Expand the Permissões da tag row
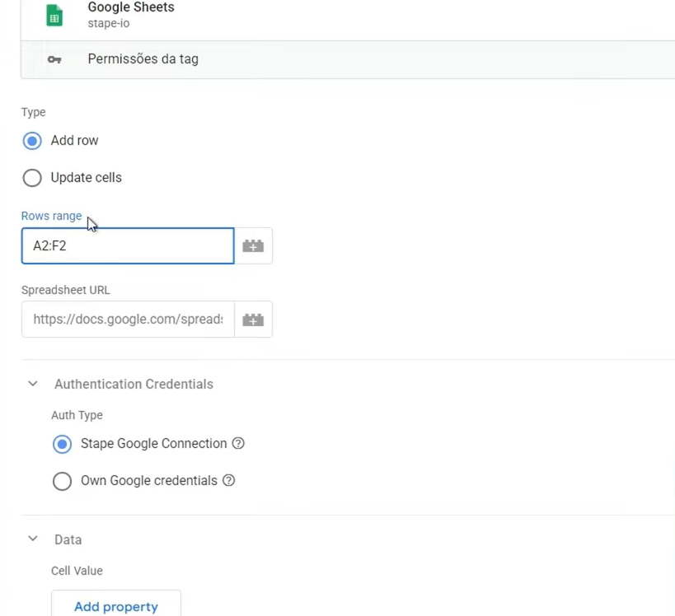Image resolution: width=675 pixels, height=616 pixels. coord(143,59)
